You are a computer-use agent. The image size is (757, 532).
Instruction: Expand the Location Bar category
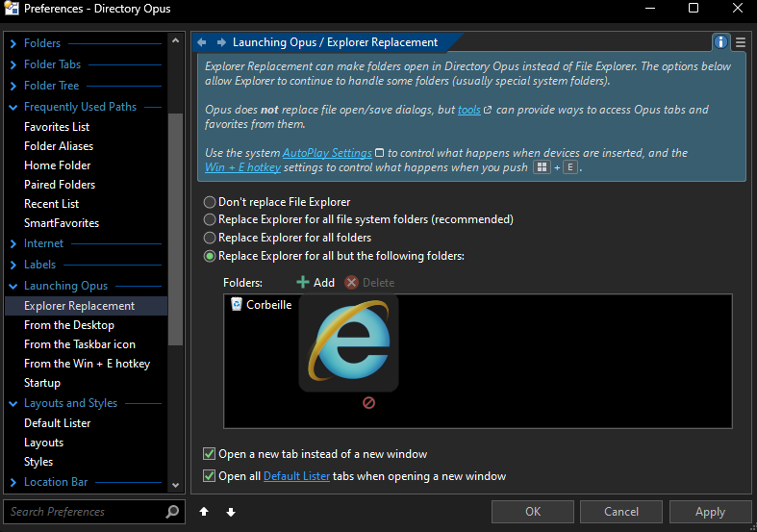(x=13, y=482)
